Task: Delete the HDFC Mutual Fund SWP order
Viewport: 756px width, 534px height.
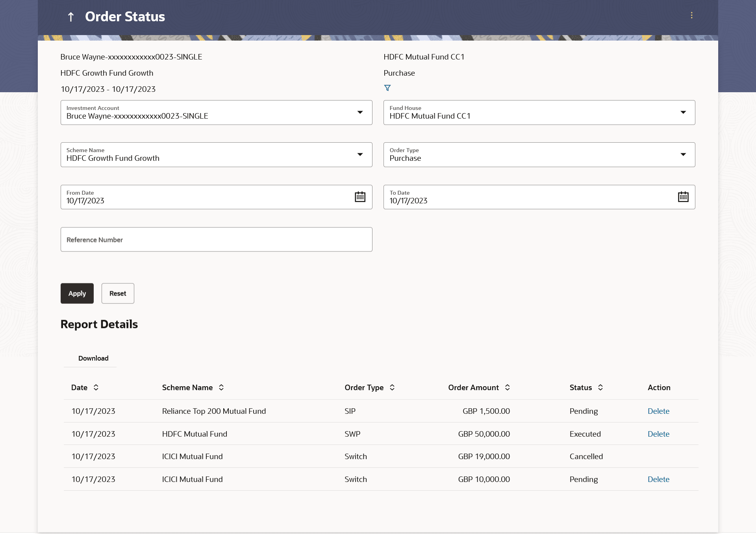Action: pos(658,434)
